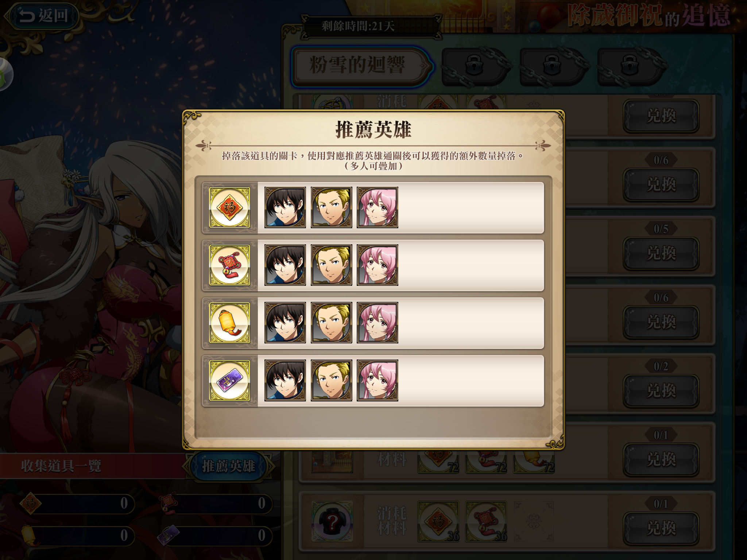The image size is (747, 560).
Task: Click the 兌換 button under 0/5 counter
Action: 661,253
